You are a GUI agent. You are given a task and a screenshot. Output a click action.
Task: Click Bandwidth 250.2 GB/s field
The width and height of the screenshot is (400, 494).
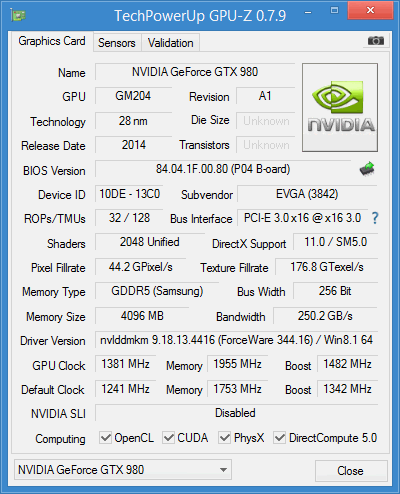click(x=325, y=316)
